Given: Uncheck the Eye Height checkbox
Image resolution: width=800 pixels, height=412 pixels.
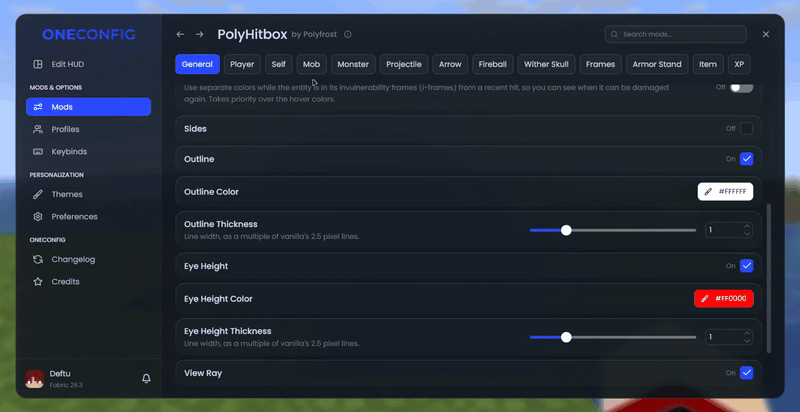Looking at the screenshot, I should 746,266.
